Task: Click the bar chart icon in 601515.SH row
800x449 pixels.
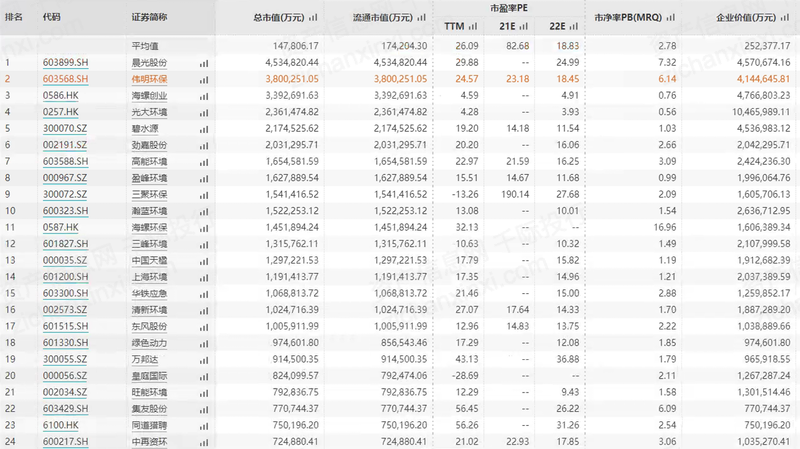Action: (x=204, y=327)
